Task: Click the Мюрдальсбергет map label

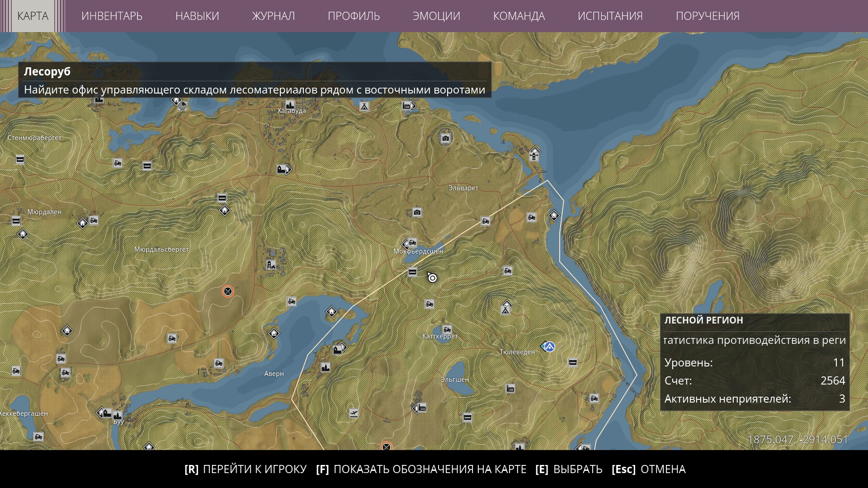Action: [161, 249]
